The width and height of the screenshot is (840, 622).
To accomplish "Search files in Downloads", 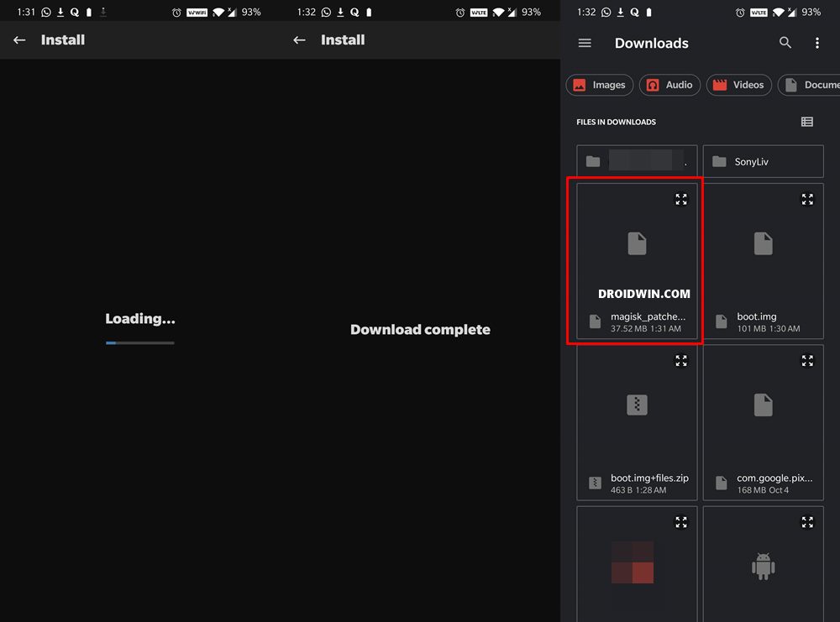I will coord(785,43).
